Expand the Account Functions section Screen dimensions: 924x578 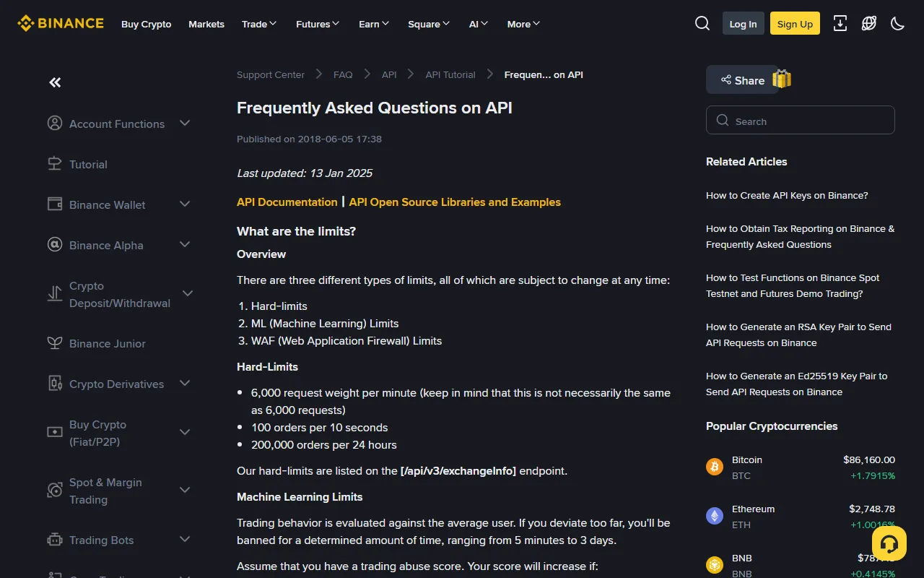pos(185,124)
